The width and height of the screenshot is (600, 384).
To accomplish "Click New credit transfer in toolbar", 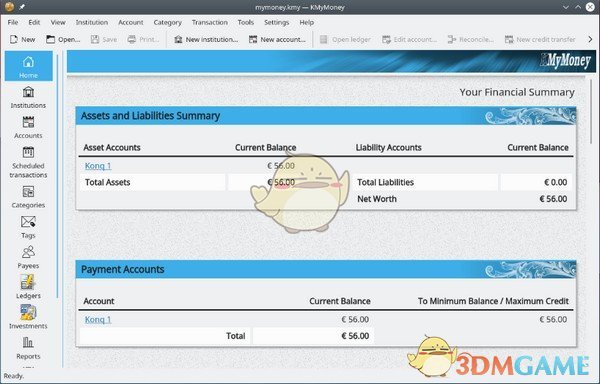I will 540,39.
